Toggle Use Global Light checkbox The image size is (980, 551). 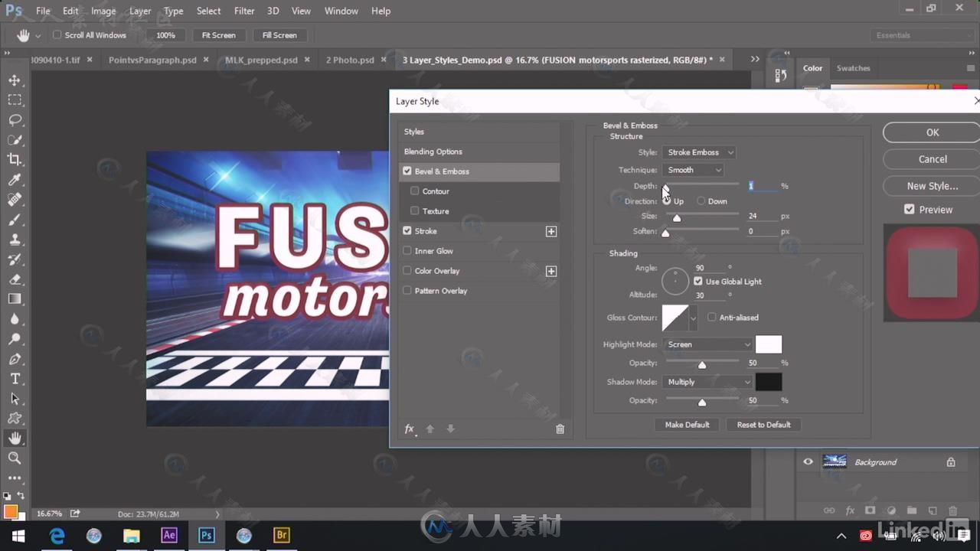point(698,282)
